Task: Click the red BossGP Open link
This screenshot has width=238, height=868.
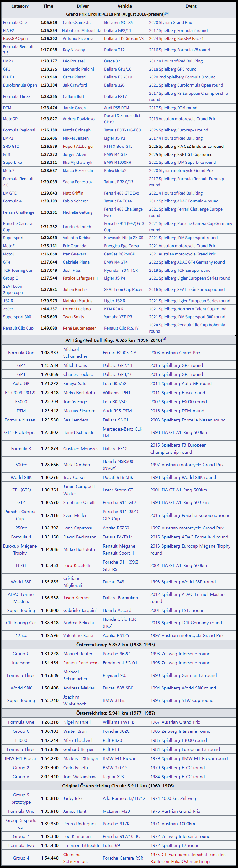Action: pos(15,39)
